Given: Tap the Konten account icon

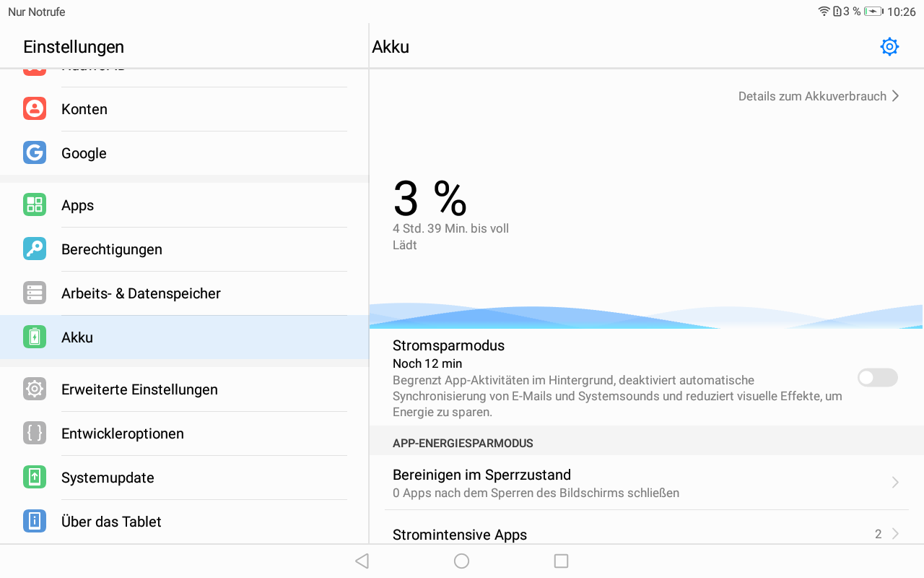Looking at the screenshot, I should pos(35,109).
